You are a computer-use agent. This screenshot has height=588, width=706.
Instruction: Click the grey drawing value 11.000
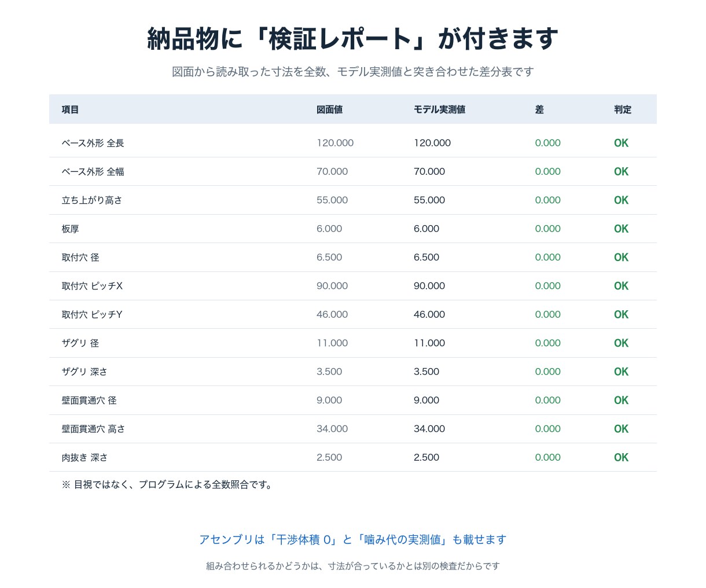pos(332,343)
